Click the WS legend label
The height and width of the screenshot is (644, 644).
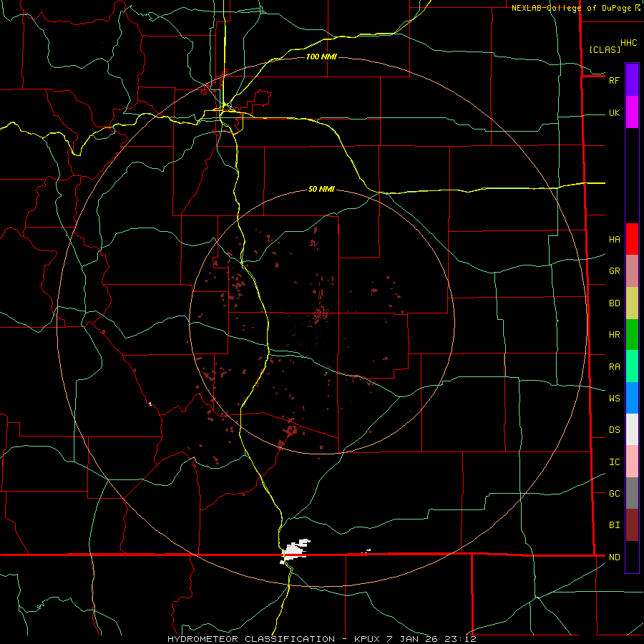point(615,398)
